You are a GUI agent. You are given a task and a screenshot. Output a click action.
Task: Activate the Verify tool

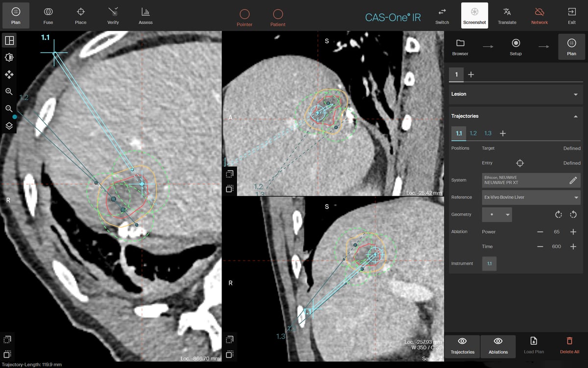[x=113, y=15]
